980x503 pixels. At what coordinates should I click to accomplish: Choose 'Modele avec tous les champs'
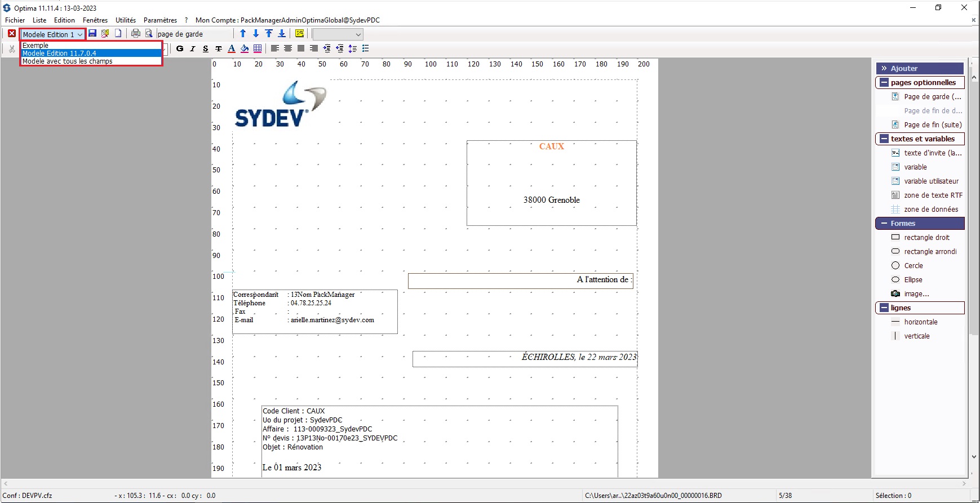tap(91, 61)
